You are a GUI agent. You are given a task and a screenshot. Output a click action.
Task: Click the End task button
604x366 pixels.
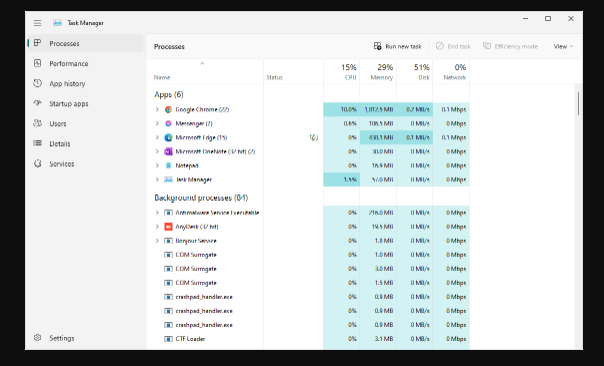pyautogui.click(x=453, y=46)
